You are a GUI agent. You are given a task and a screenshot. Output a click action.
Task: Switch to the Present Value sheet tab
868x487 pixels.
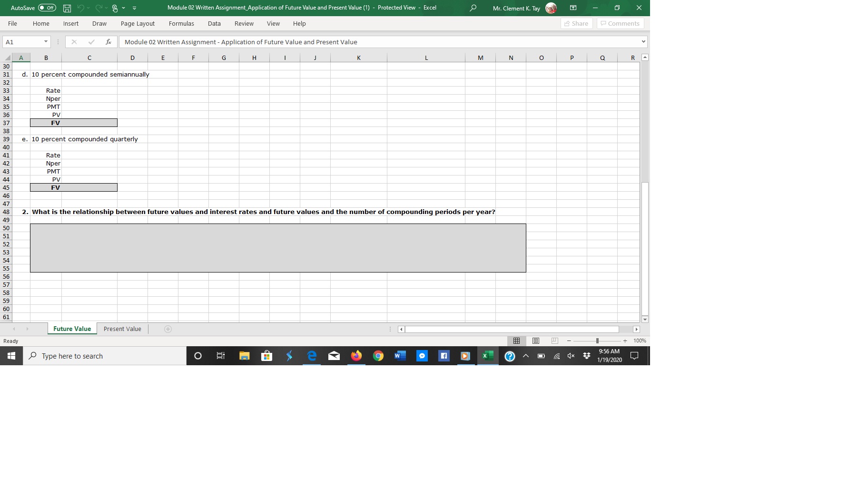pyautogui.click(x=122, y=329)
